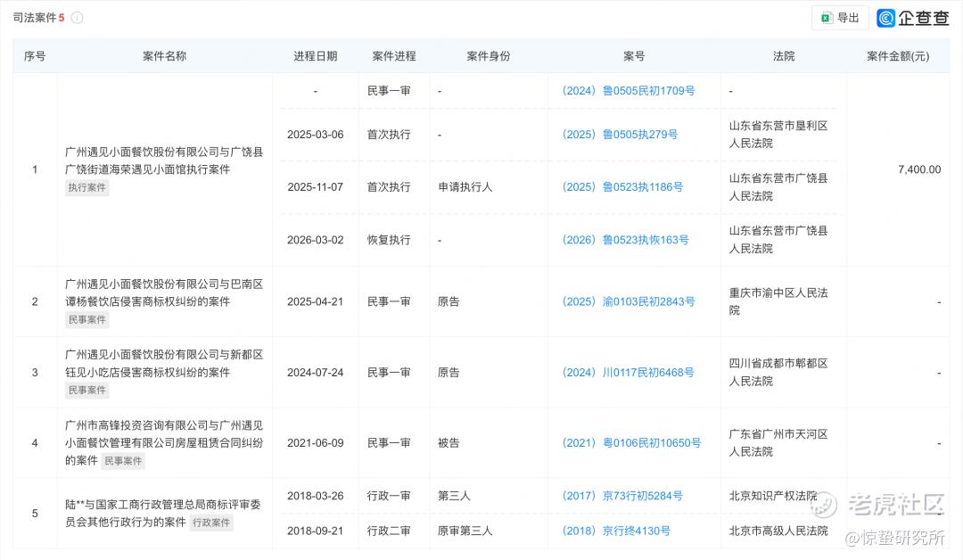
Task: Open case number (2018)京行终4130号
Action: (x=616, y=531)
